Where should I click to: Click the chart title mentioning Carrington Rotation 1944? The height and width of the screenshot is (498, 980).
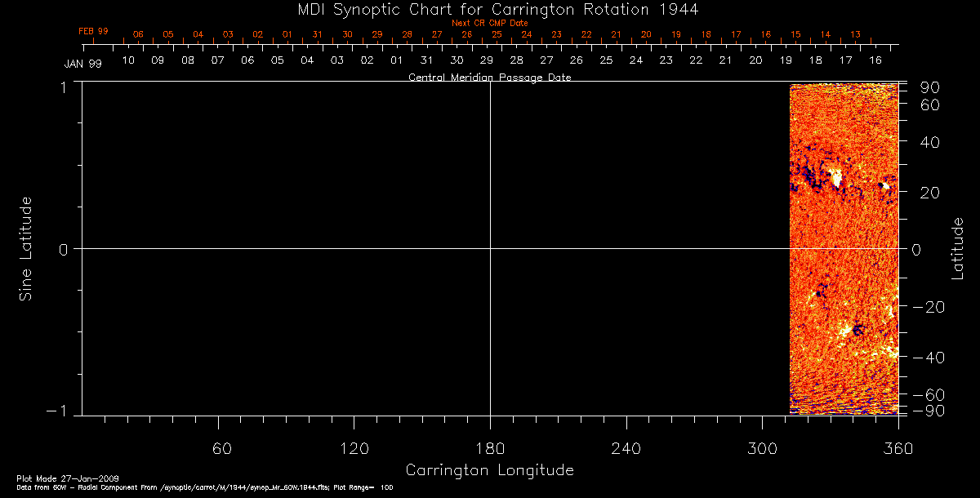(489, 9)
